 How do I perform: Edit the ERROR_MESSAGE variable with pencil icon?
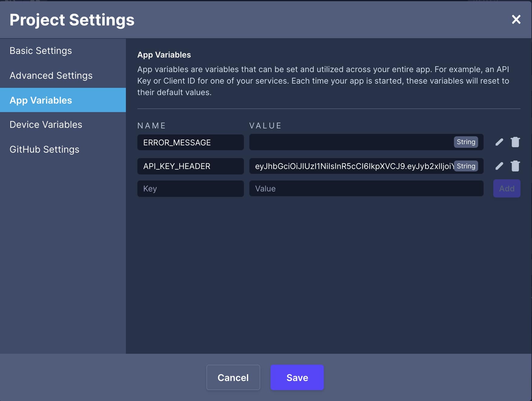pos(499,142)
